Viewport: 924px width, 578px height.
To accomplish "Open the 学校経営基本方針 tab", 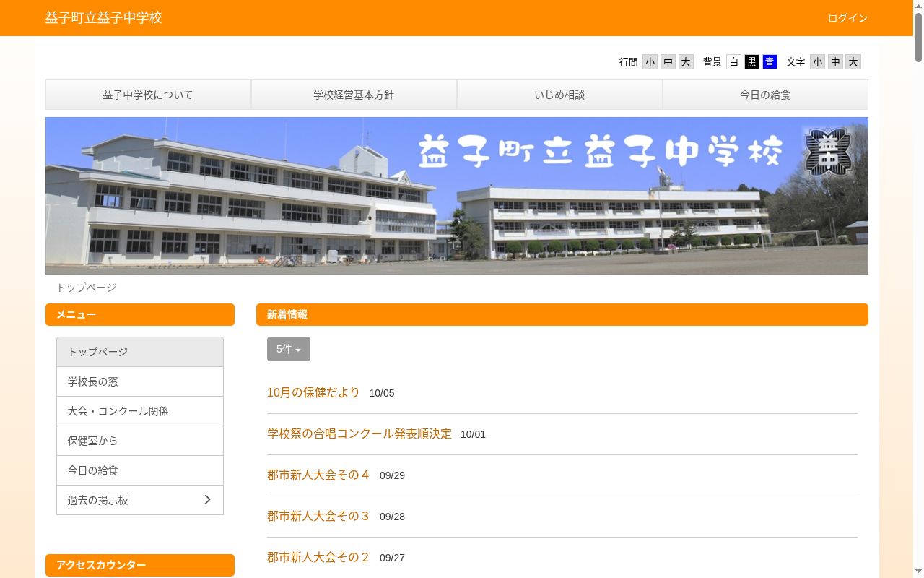I will point(354,95).
